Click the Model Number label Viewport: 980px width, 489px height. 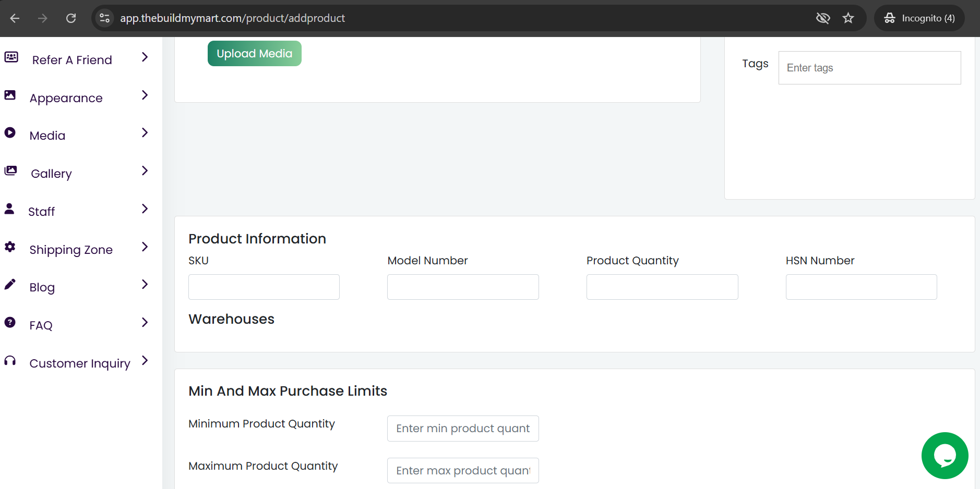pos(427,261)
